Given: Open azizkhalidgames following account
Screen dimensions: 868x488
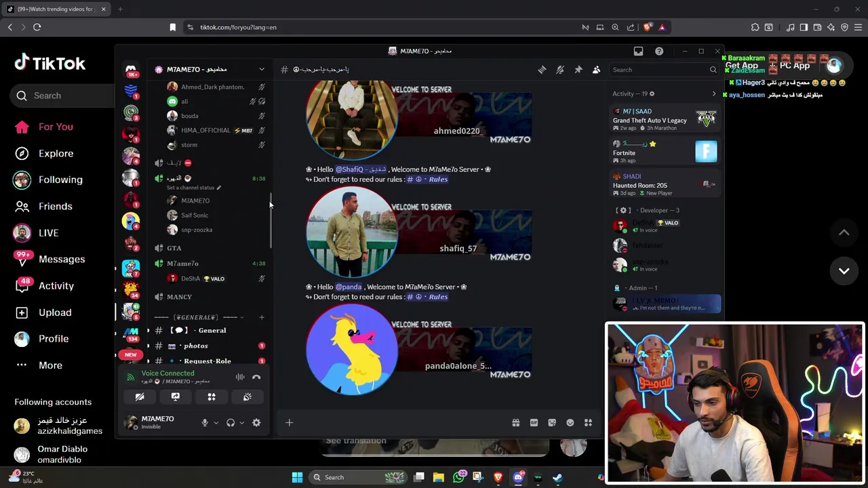Looking at the screenshot, I should [x=60, y=426].
